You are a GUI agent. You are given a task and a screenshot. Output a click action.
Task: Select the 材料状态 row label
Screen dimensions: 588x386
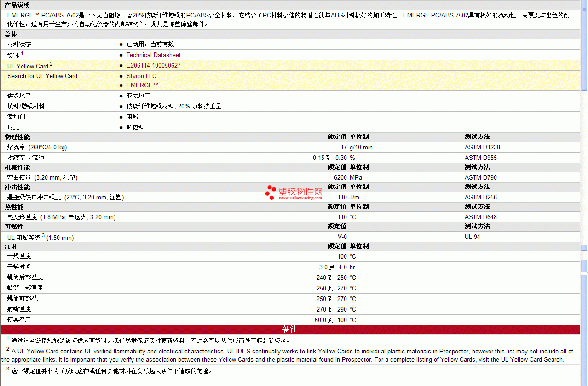[19, 45]
